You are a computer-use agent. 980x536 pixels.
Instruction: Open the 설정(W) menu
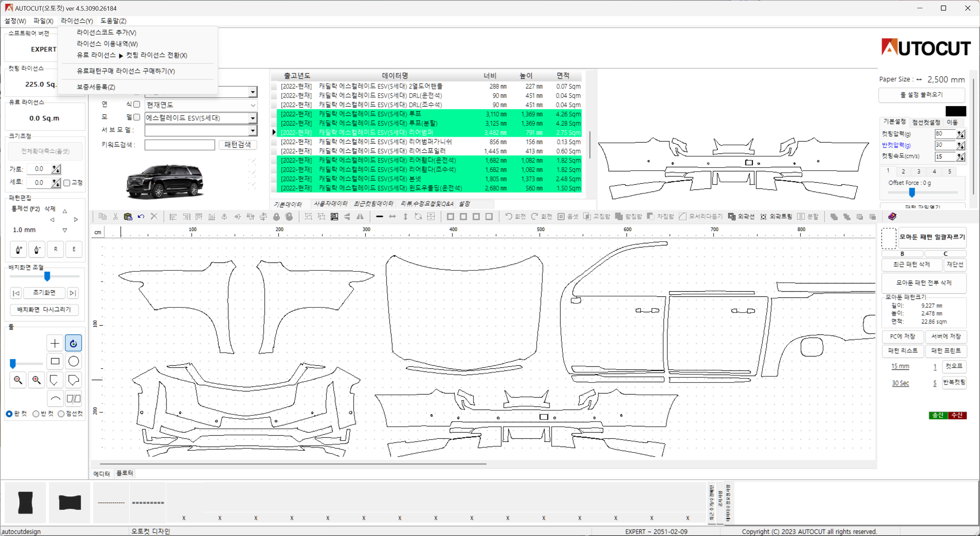tap(15, 21)
